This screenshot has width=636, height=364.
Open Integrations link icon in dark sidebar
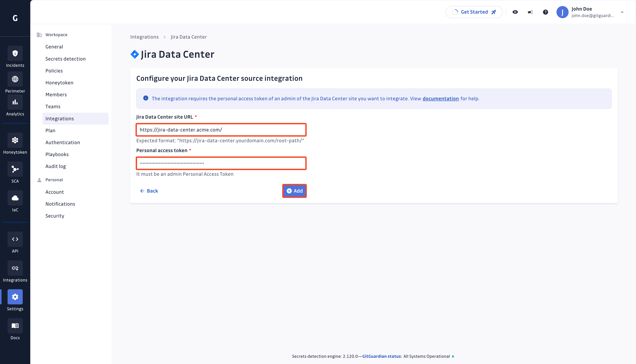(x=15, y=268)
